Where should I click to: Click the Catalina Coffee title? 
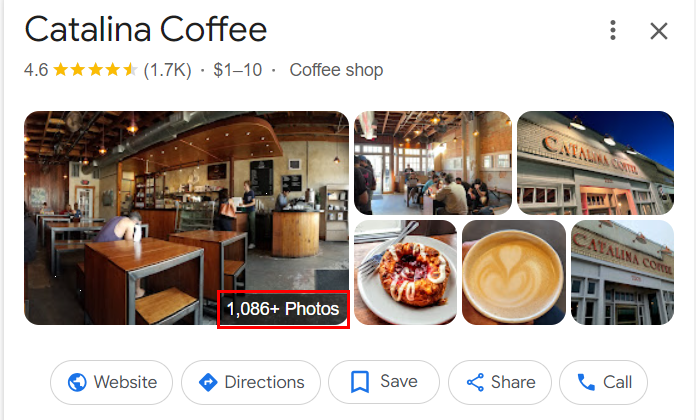pos(146,30)
